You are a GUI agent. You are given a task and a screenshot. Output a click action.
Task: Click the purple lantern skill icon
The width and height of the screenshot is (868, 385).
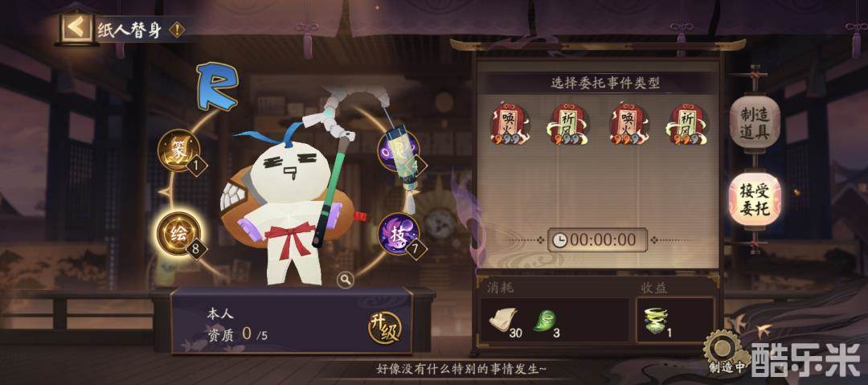(398, 150)
